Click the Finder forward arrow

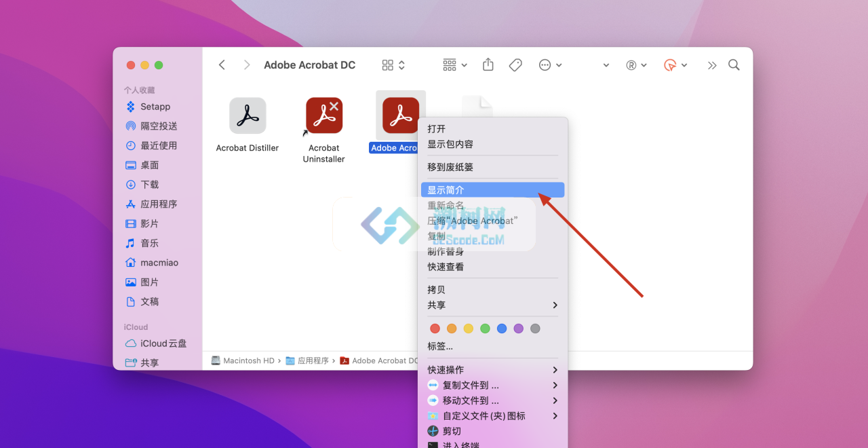click(x=247, y=65)
